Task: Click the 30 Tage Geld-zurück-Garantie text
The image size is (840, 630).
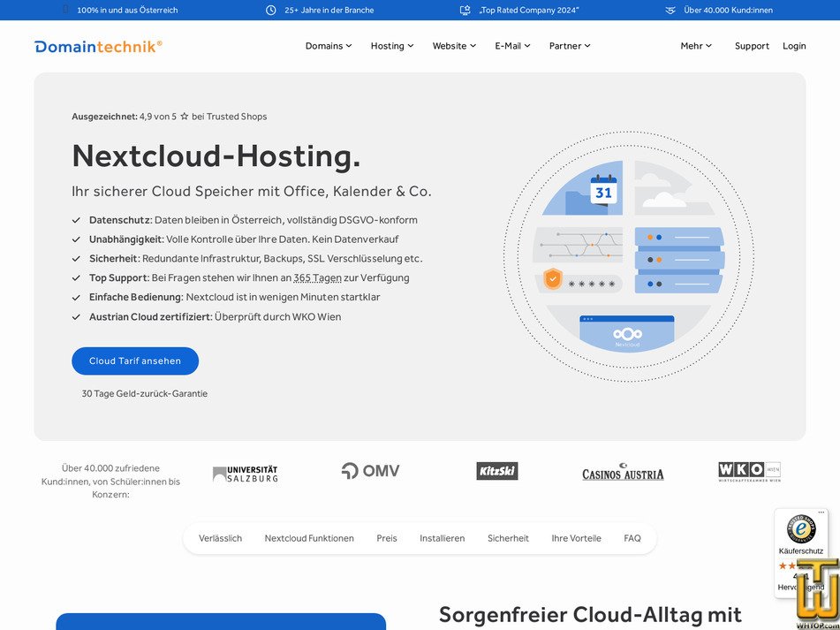Action: [x=145, y=394]
